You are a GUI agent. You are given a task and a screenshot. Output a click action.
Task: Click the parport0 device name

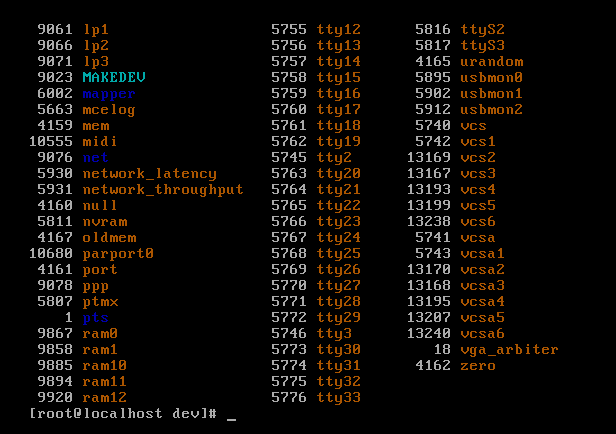click(118, 254)
